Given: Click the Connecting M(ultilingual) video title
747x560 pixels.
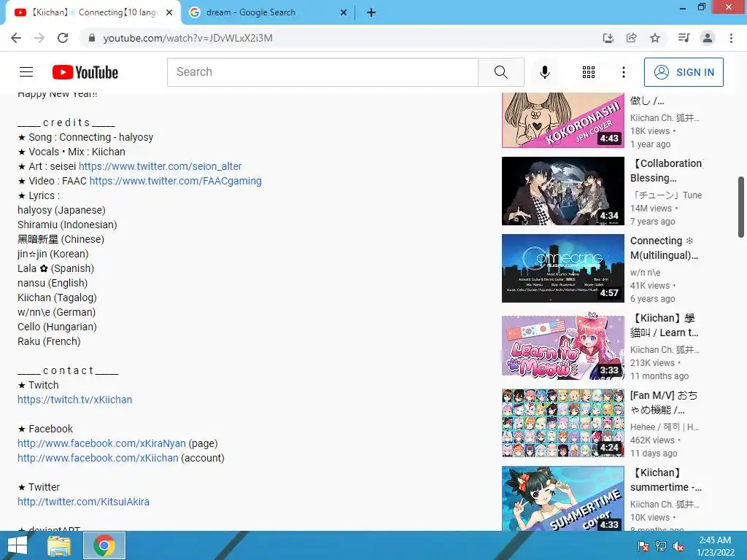Looking at the screenshot, I should [664, 248].
